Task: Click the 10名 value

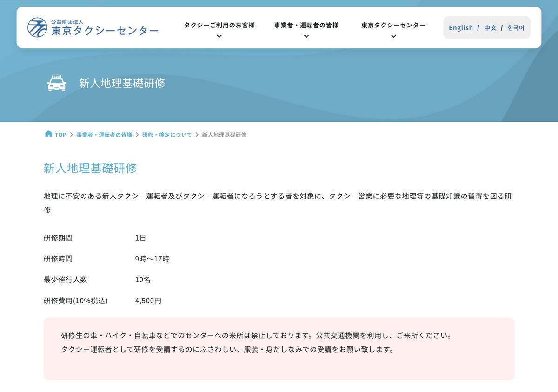Action: [x=143, y=280]
